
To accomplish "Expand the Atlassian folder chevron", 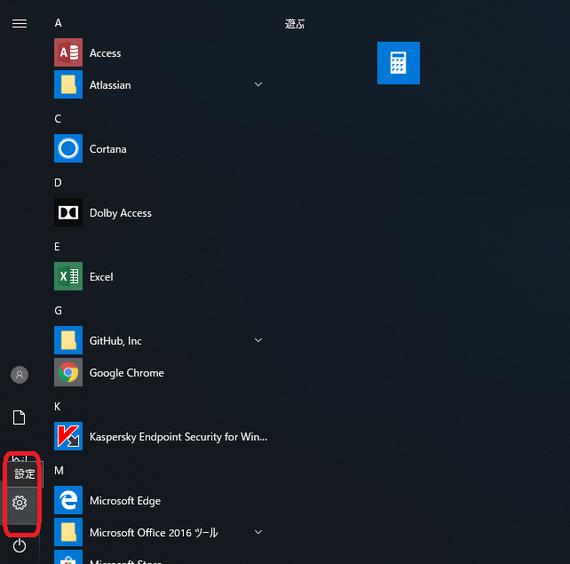I will click(258, 84).
